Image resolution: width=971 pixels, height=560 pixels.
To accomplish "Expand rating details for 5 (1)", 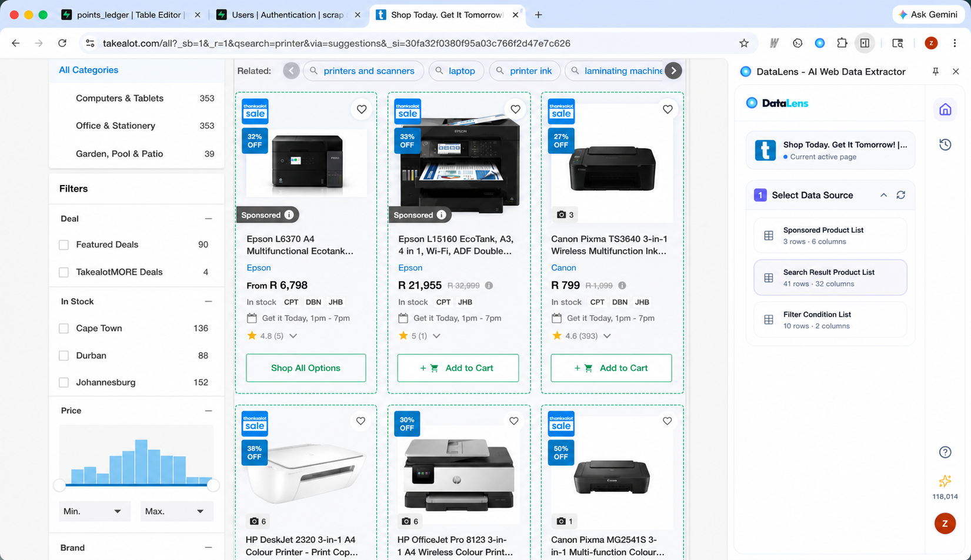I will (x=436, y=336).
